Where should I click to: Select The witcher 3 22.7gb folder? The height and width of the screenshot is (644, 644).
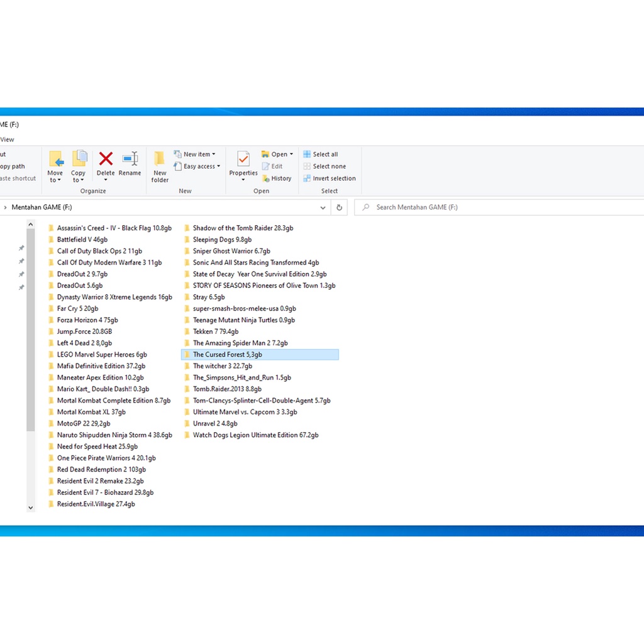click(x=218, y=366)
